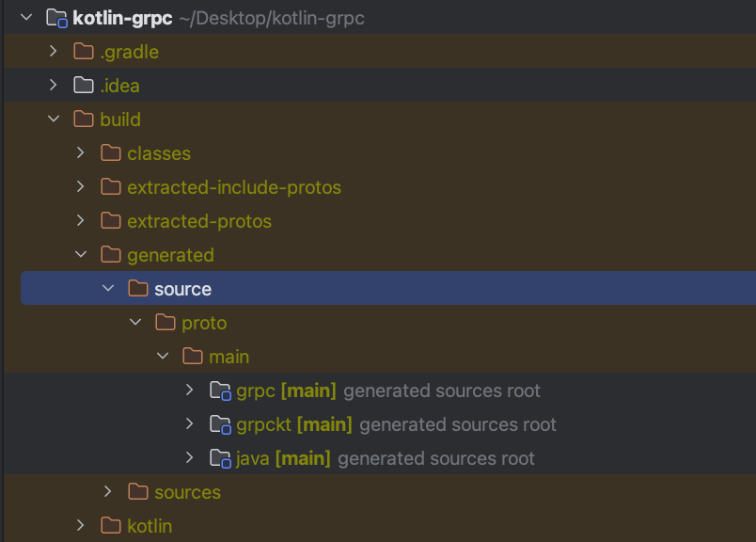The width and height of the screenshot is (756, 542).
Task: Collapse the generated folder
Action: (x=80, y=255)
